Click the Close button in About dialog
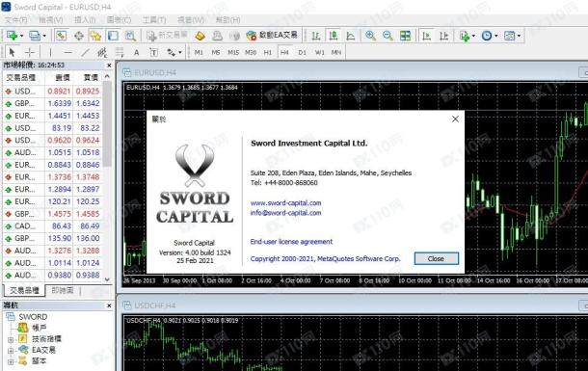This screenshot has width=588, height=371. click(436, 258)
